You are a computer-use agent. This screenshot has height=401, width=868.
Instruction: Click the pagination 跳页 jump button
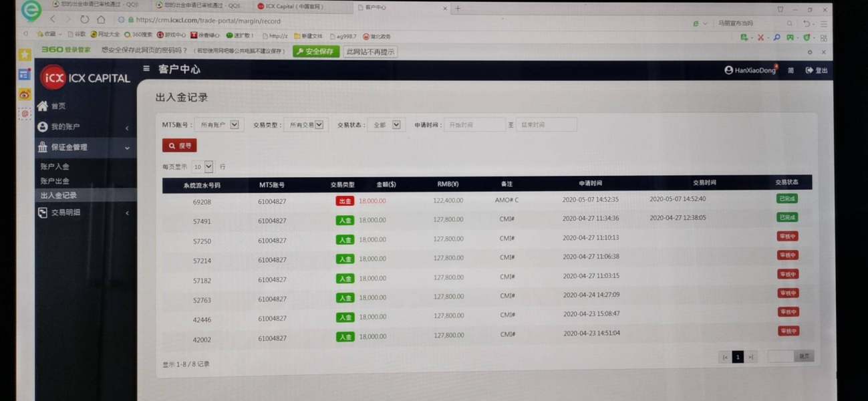(x=805, y=356)
